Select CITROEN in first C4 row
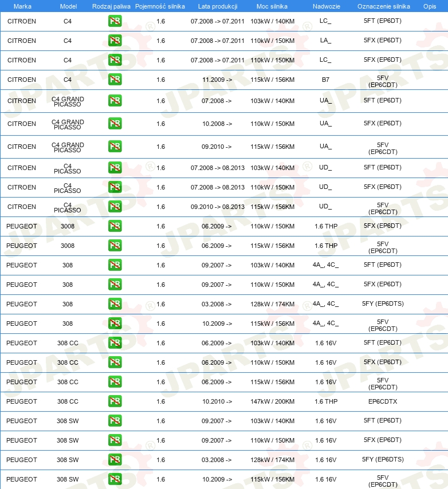This screenshot has height=489, width=448. pos(22,21)
